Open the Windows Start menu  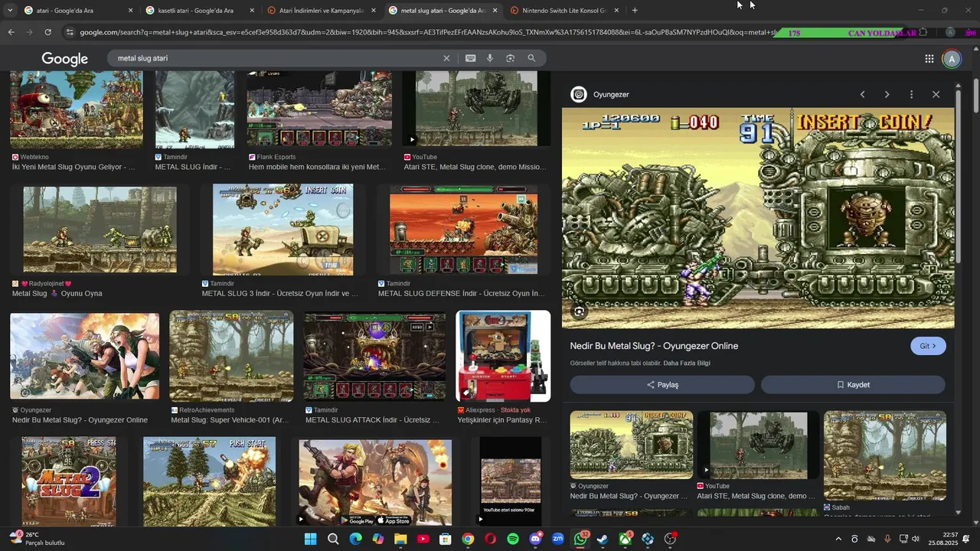310,539
